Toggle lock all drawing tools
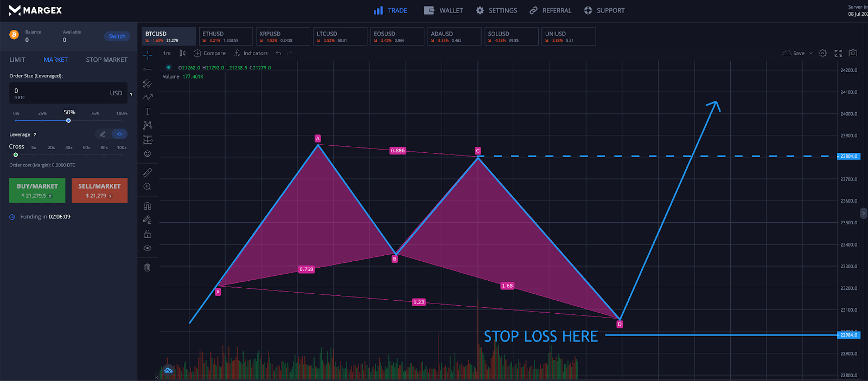 pyautogui.click(x=148, y=234)
